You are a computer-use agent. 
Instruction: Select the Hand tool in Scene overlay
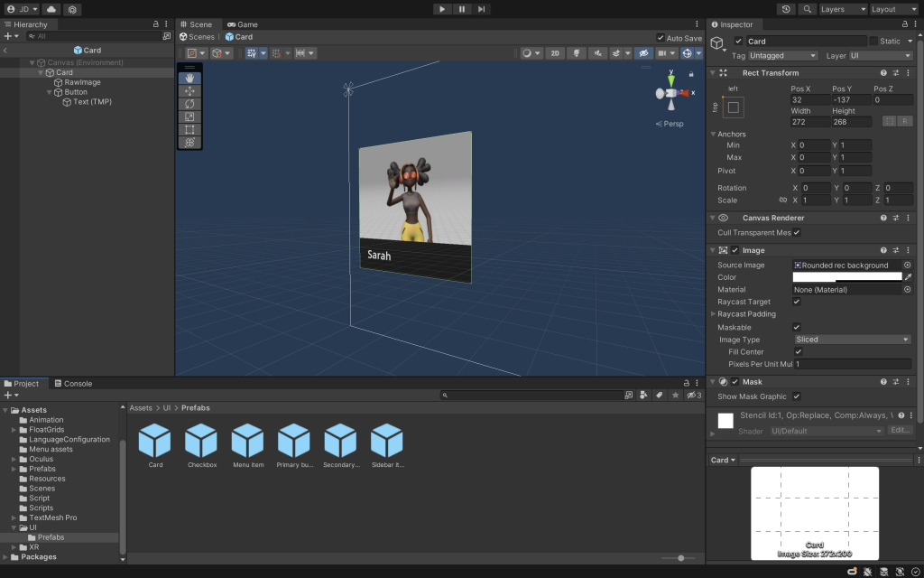click(x=189, y=78)
